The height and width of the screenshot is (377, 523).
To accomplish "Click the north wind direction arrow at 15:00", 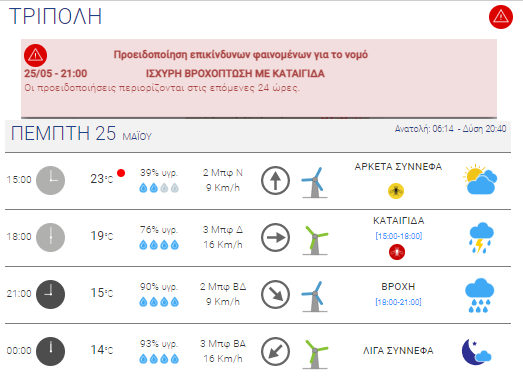I will [275, 180].
